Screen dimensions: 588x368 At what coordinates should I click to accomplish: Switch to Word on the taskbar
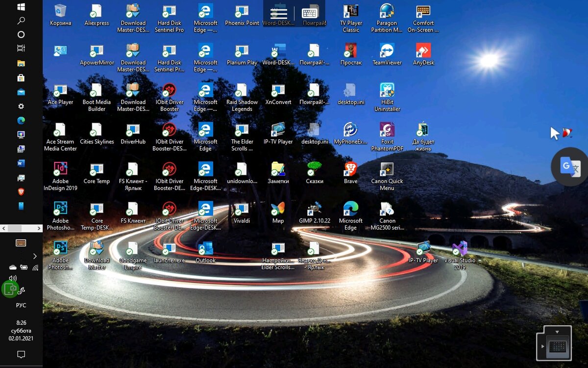click(21, 163)
